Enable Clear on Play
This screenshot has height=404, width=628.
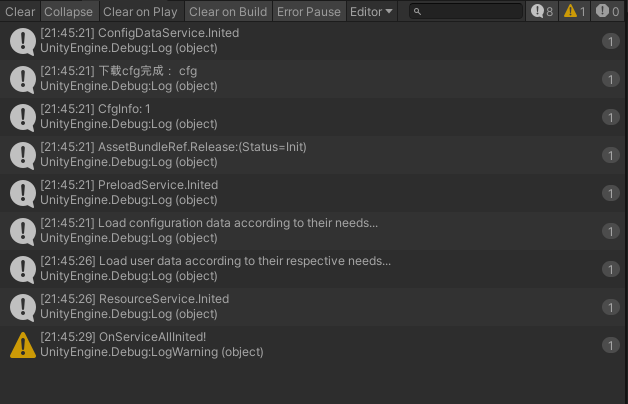click(x=141, y=12)
